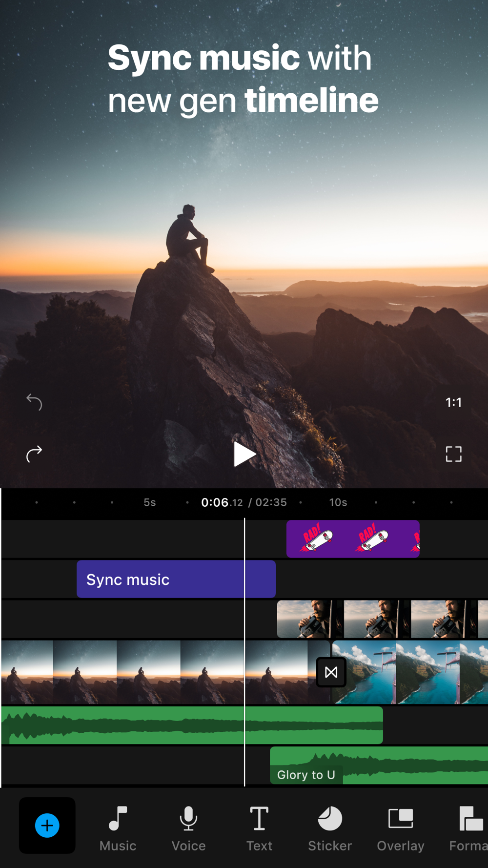Open the Music tool
The height and width of the screenshot is (868, 488).
click(x=118, y=829)
